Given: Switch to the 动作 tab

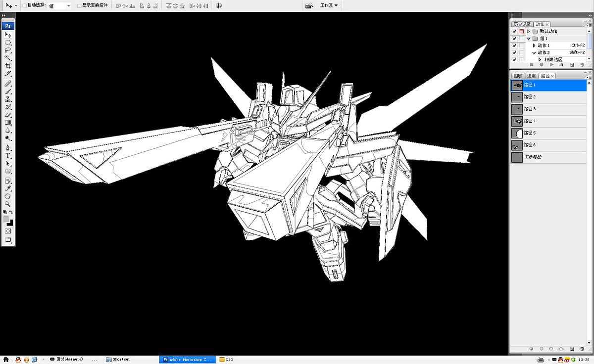Looking at the screenshot, I should pos(542,24).
